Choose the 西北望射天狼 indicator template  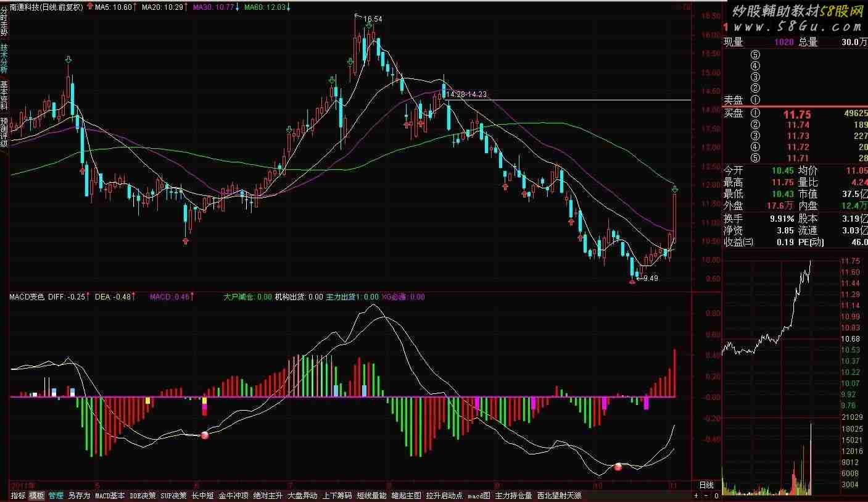click(x=559, y=495)
